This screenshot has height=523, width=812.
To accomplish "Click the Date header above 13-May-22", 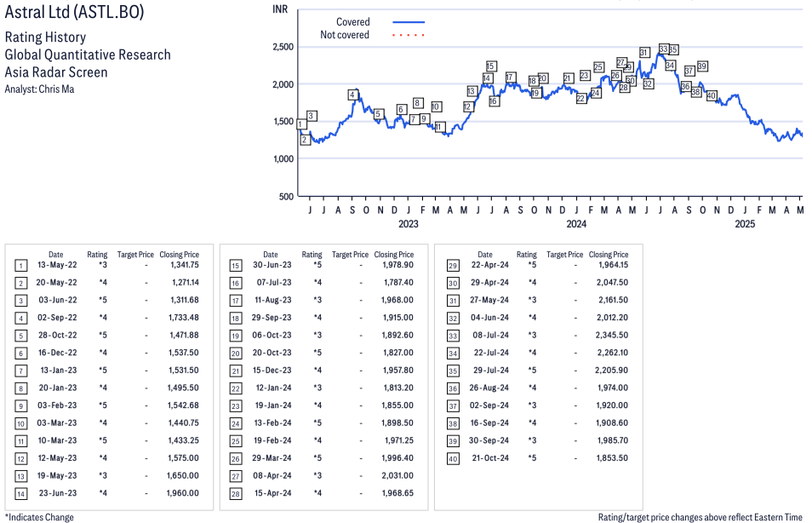I will [x=56, y=255].
